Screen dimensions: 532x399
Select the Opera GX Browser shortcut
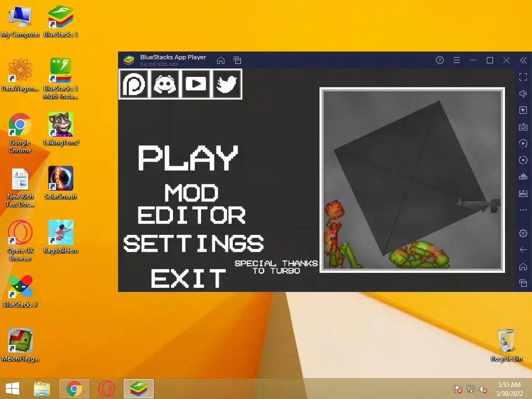(x=20, y=241)
